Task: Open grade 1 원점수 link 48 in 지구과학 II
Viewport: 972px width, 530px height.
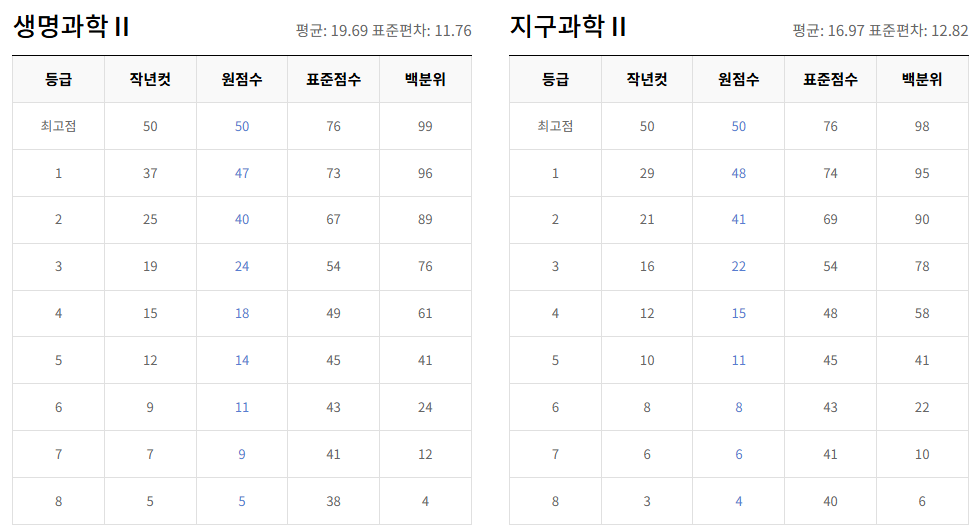Action: [x=739, y=174]
